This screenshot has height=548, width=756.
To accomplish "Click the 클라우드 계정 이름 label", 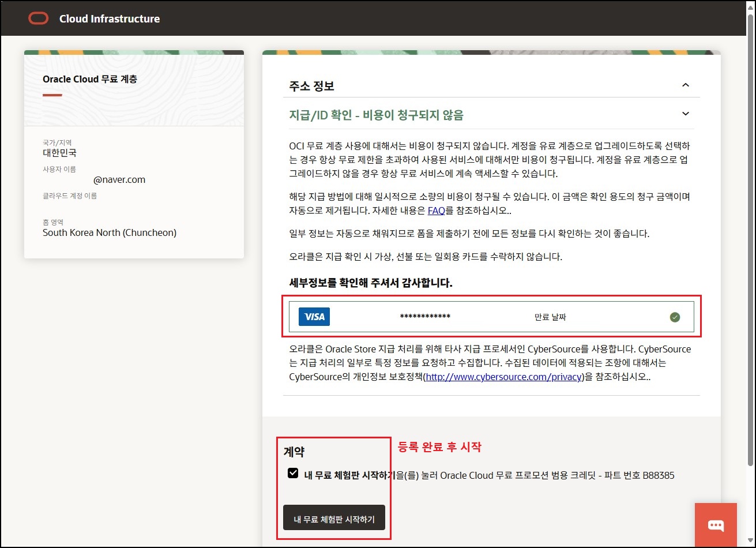I will (x=70, y=196).
